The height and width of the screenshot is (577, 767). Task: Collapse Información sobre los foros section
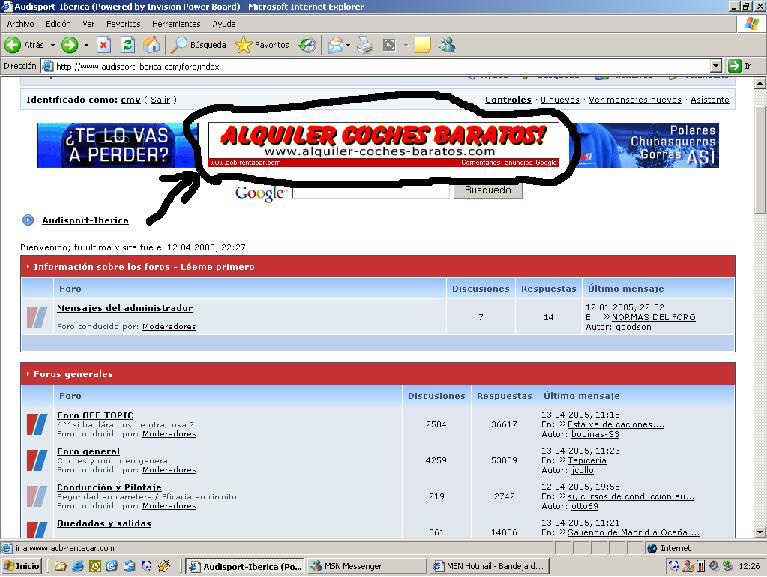(28, 267)
